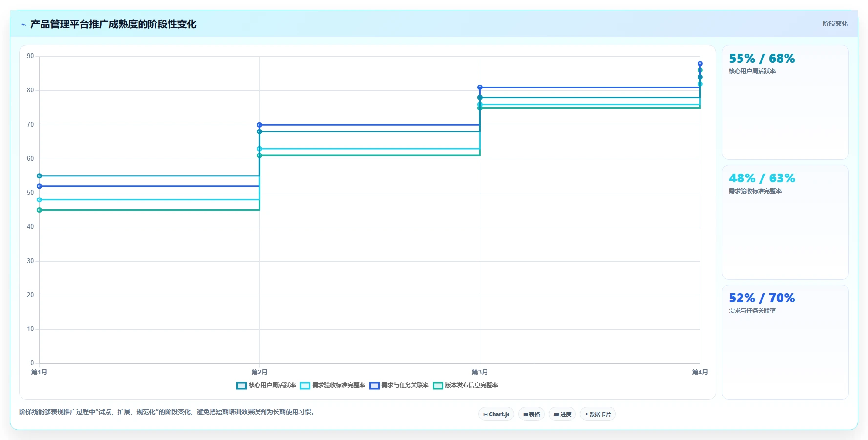
Task: Open the 52% / 70% 需求与任务关联率 card
Action: pyautogui.click(x=785, y=342)
